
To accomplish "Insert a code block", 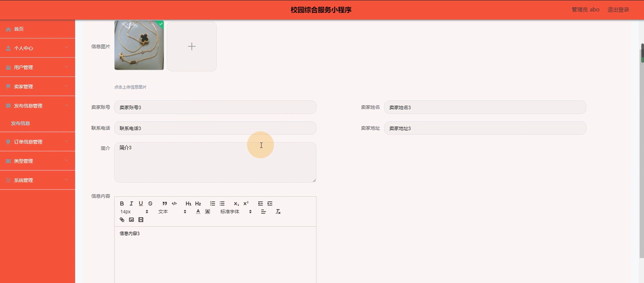I will [x=174, y=204].
